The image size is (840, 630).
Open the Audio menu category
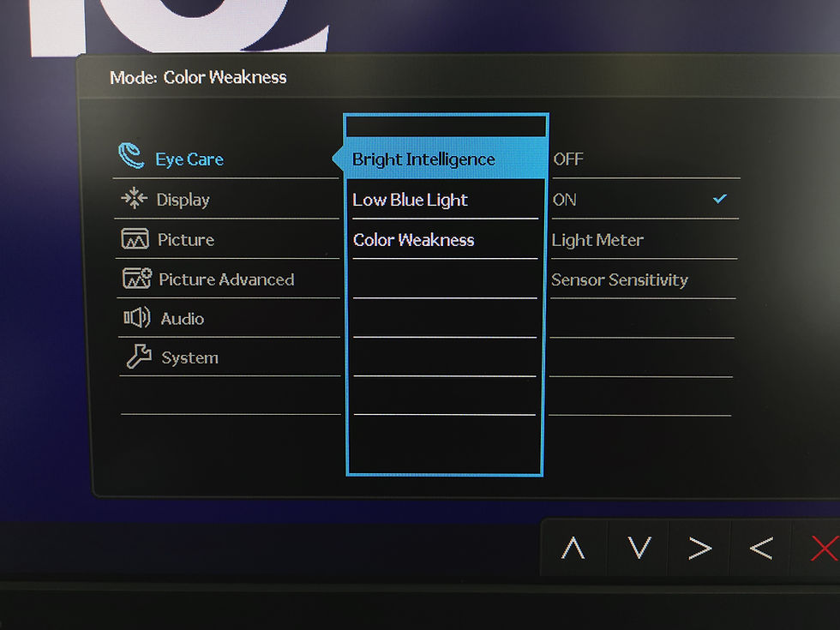183,319
